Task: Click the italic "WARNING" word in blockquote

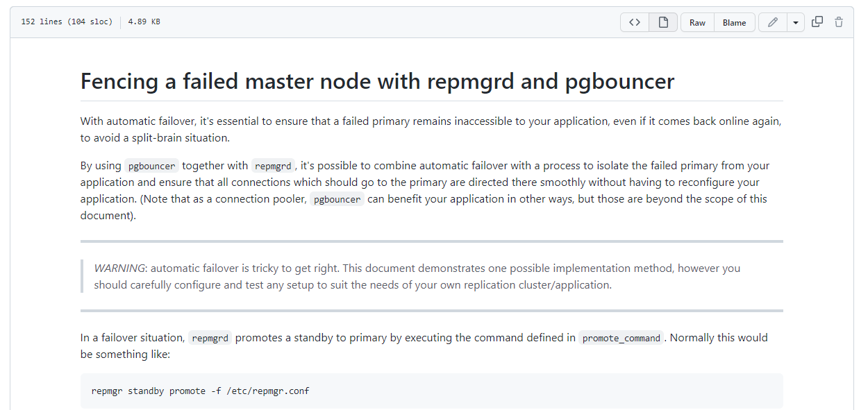Action: 120,268
